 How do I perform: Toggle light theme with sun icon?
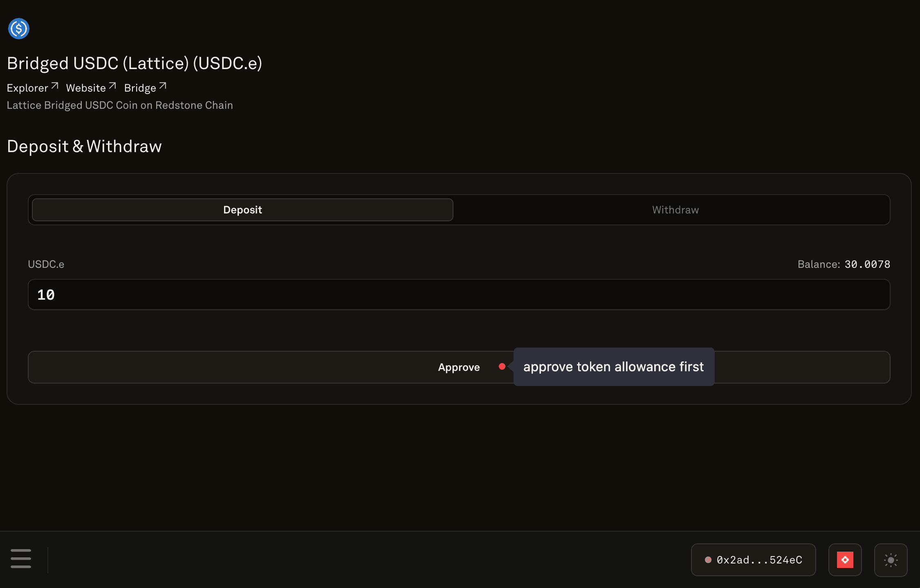pyautogui.click(x=891, y=560)
